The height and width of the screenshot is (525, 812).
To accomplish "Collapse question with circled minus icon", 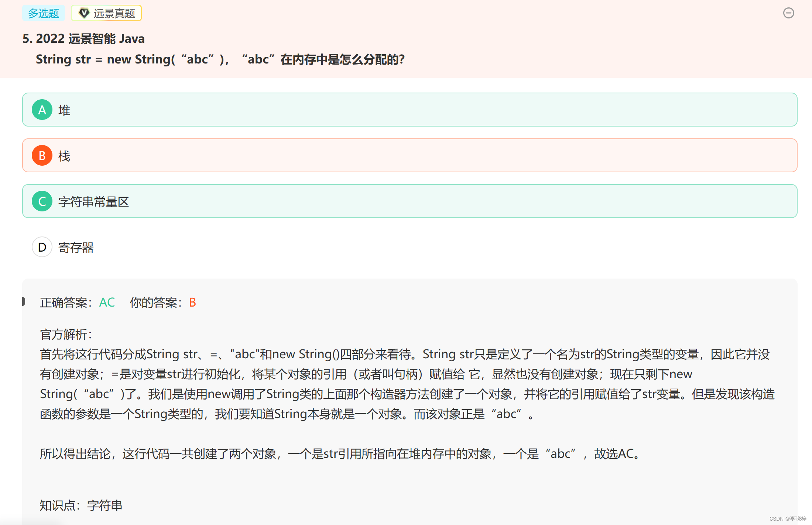I will pyautogui.click(x=788, y=13).
